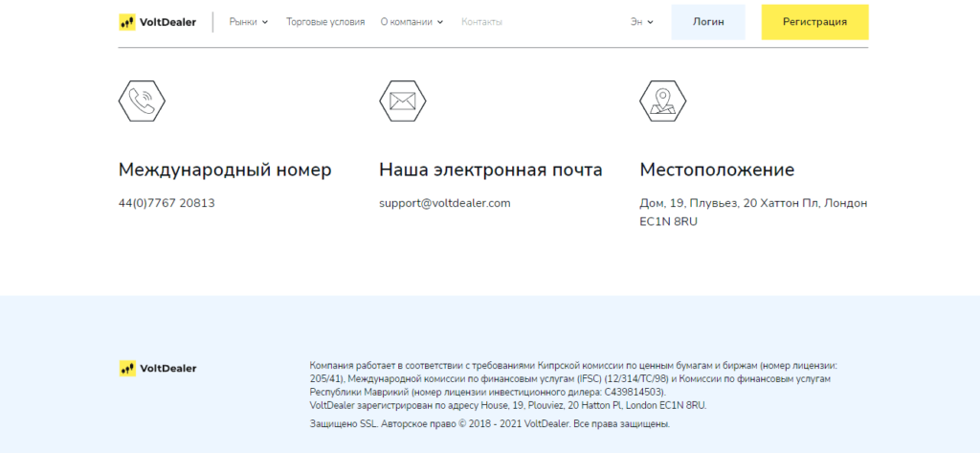Click the Международный номер heading
980x453 pixels.
[225, 170]
